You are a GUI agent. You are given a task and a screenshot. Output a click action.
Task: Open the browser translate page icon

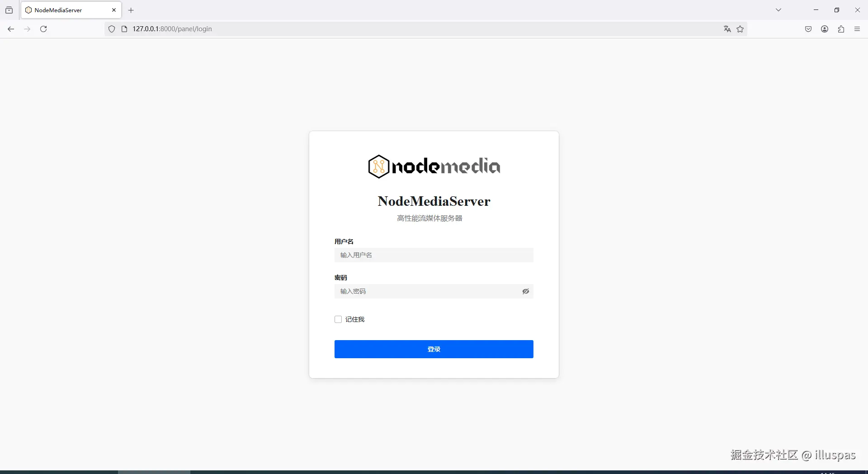click(727, 29)
